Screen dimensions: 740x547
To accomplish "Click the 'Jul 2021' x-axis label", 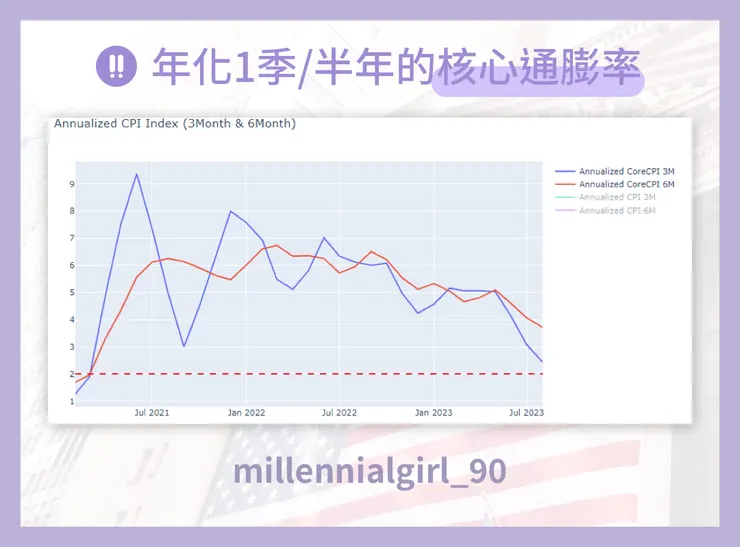I will pos(151,412).
